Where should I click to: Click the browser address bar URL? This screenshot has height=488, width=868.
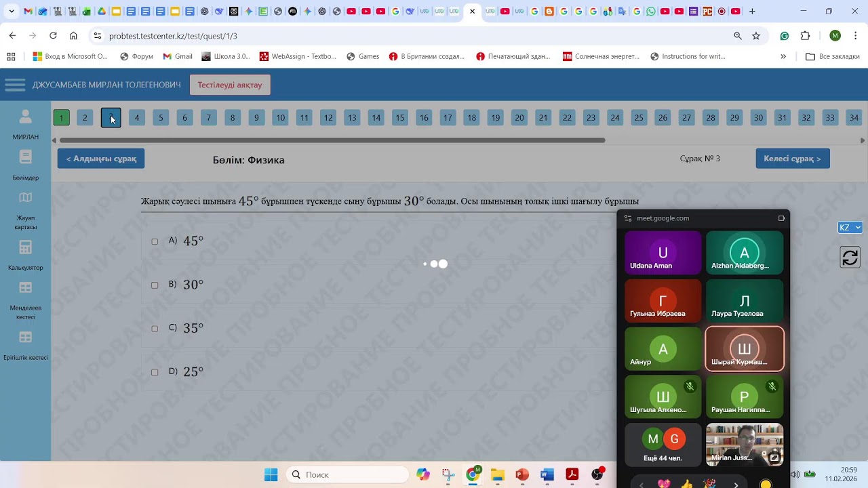173,36
